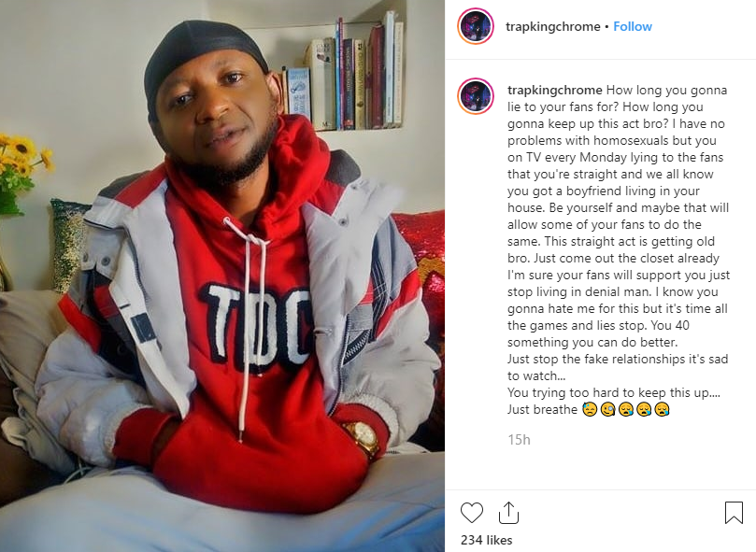The height and width of the screenshot is (552, 756).
Task: Click the bookshelf in the photo background
Action: pos(342,72)
